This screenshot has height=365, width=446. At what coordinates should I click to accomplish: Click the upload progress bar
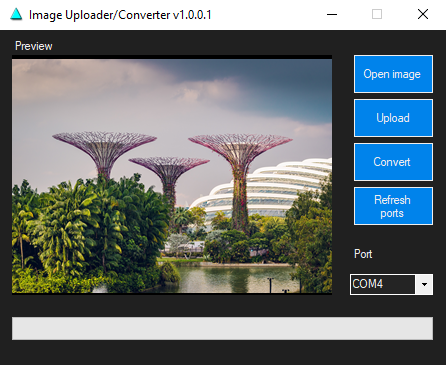223,329
